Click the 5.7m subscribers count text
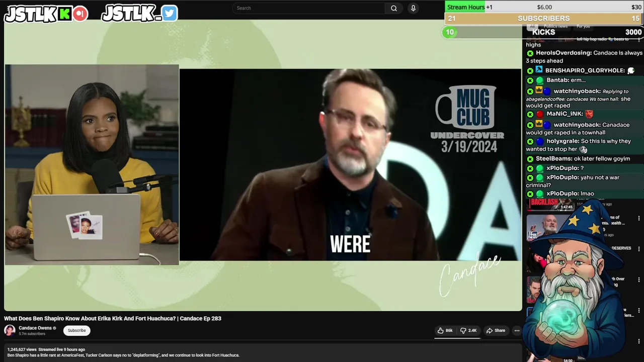Viewport: 644px width, 362px height. click(32, 334)
